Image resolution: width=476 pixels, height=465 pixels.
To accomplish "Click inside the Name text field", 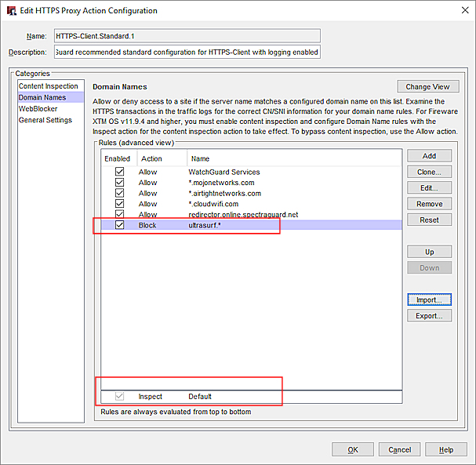I will pyautogui.click(x=187, y=35).
